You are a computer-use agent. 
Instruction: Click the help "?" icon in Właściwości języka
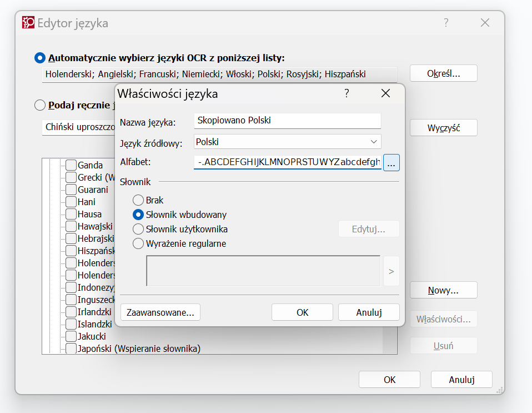(x=347, y=93)
